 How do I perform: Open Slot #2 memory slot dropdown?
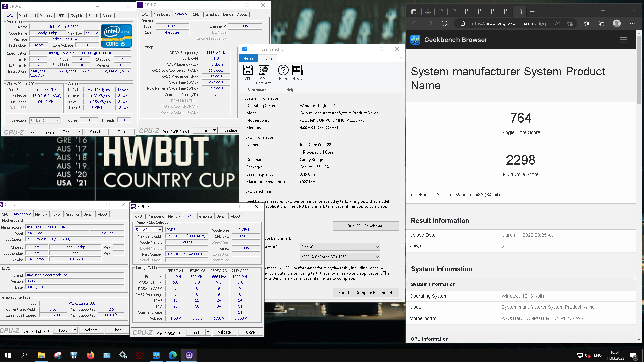pos(149,230)
